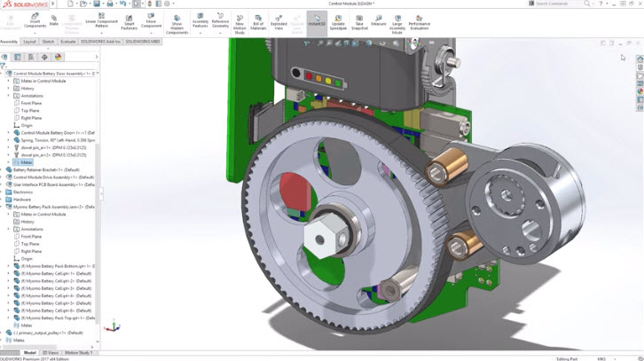Expand the Control Module Drive Assembly node
The image size is (644, 361).
[x=4, y=177]
